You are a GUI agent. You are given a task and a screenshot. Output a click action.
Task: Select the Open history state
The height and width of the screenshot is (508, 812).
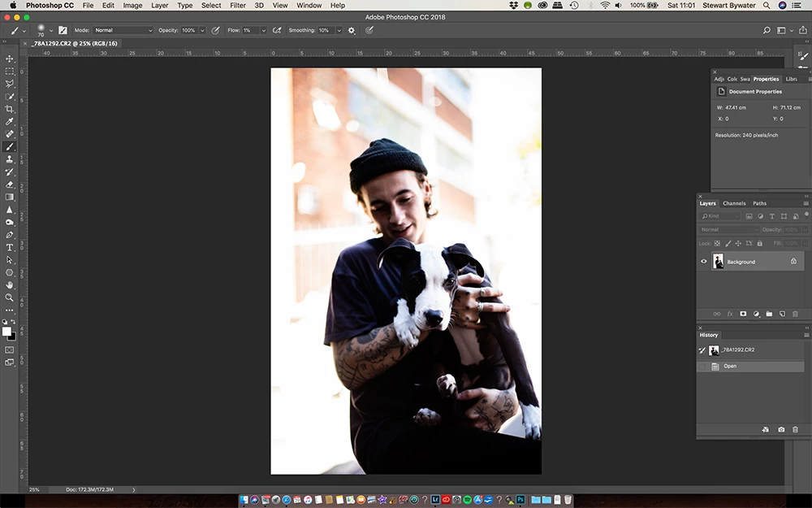click(x=750, y=366)
